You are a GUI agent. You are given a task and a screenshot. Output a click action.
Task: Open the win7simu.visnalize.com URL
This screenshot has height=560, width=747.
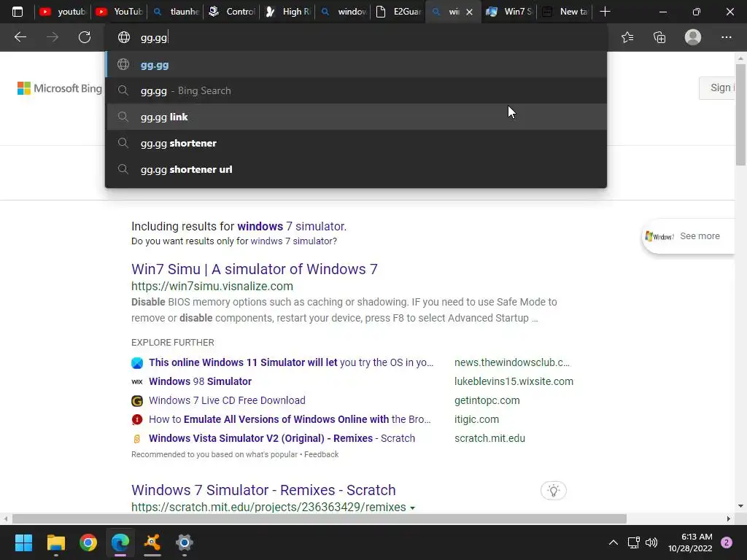tap(212, 286)
